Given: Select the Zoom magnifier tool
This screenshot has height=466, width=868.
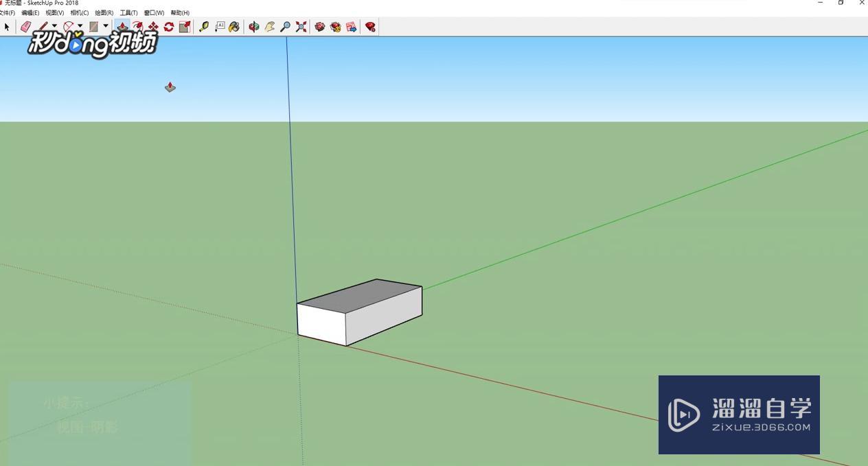Looking at the screenshot, I should (285, 27).
